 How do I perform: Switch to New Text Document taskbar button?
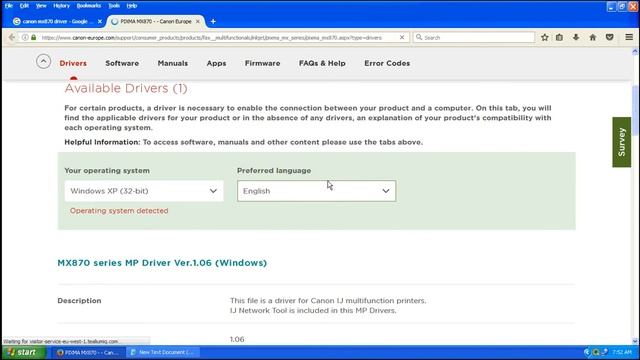click(162, 352)
